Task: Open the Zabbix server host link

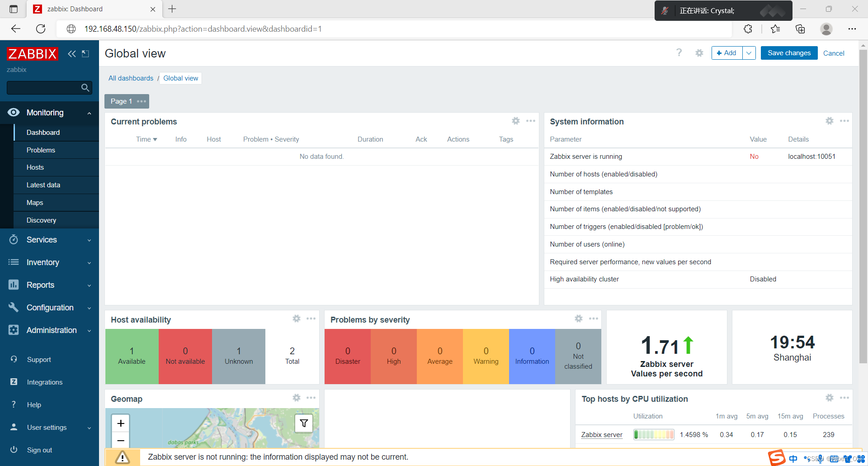Action: (602, 435)
